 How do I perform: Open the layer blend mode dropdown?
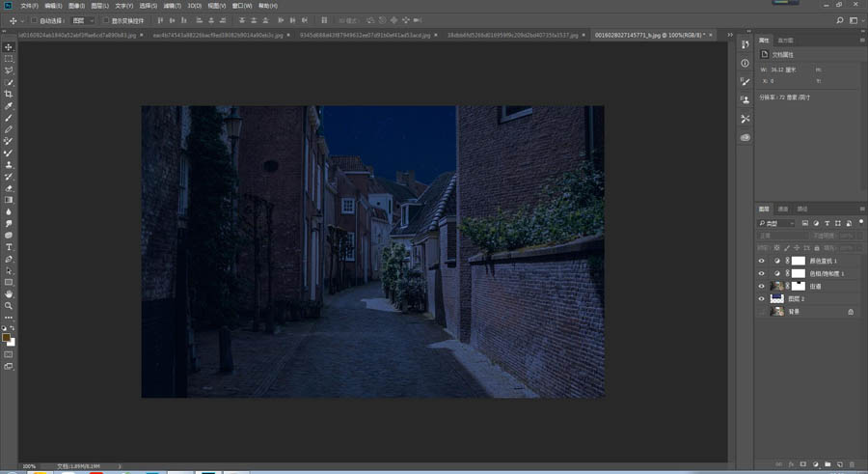click(781, 236)
